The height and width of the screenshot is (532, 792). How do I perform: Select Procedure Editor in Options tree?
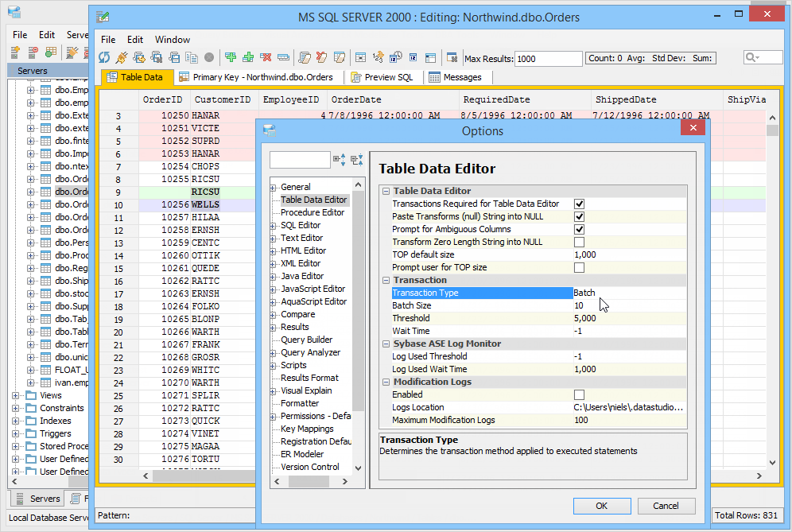click(313, 212)
